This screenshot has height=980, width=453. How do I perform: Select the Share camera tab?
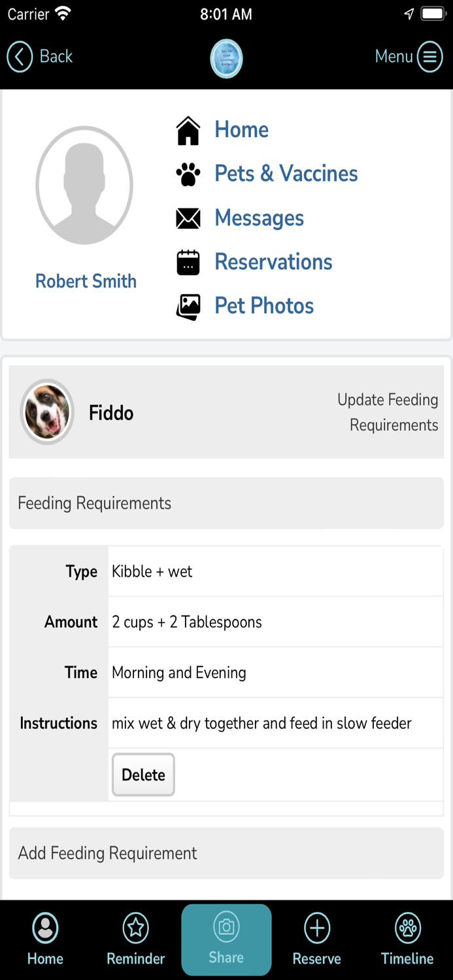point(226,939)
